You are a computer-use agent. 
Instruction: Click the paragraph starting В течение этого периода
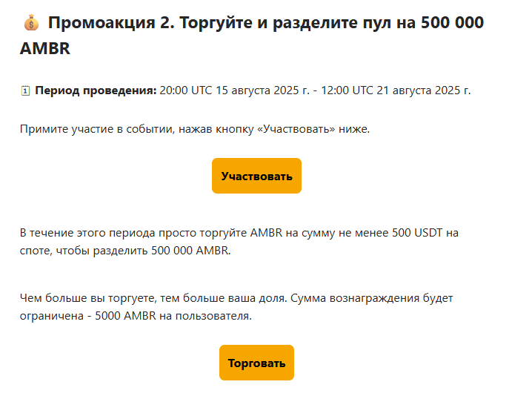239,233
